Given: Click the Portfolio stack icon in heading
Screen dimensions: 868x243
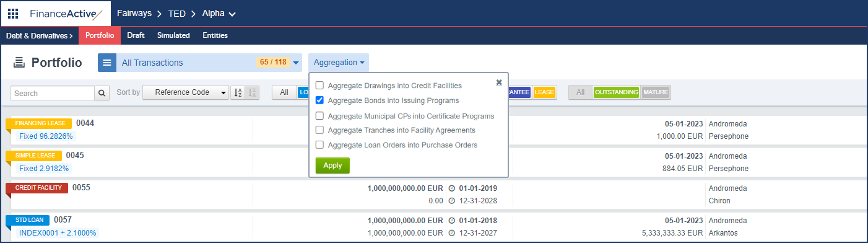Looking at the screenshot, I should (19, 62).
